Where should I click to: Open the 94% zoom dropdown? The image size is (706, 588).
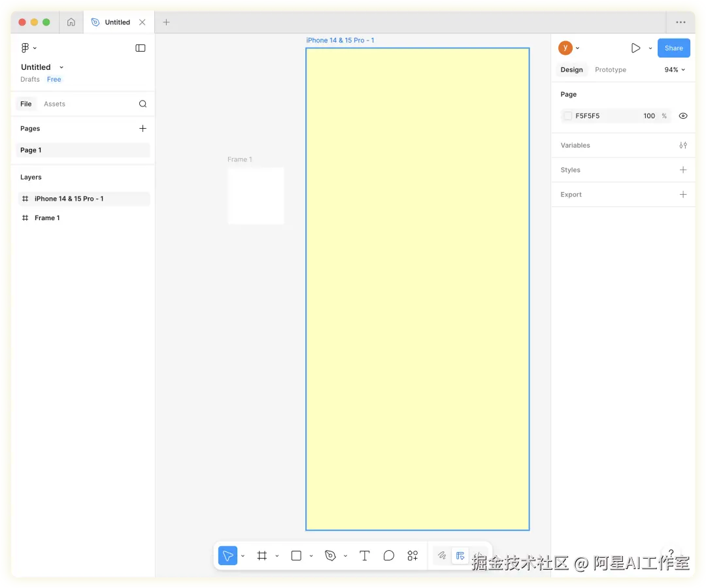[x=675, y=70]
